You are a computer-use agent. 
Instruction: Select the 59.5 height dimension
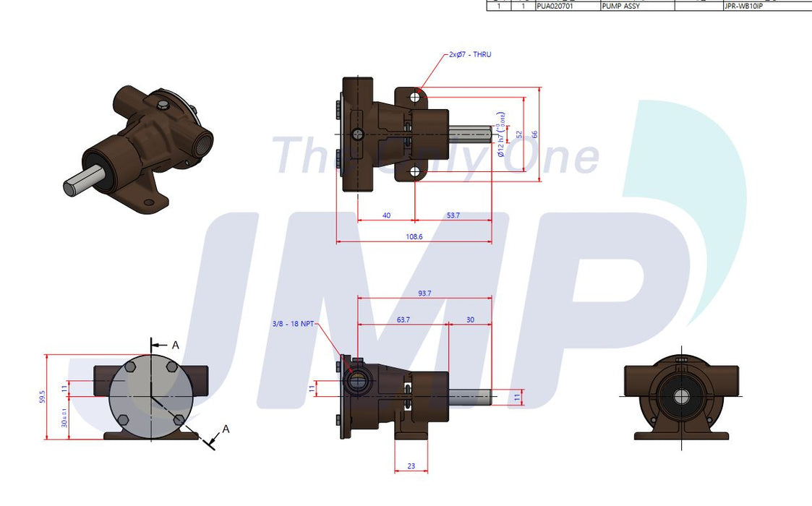(43, 397)
